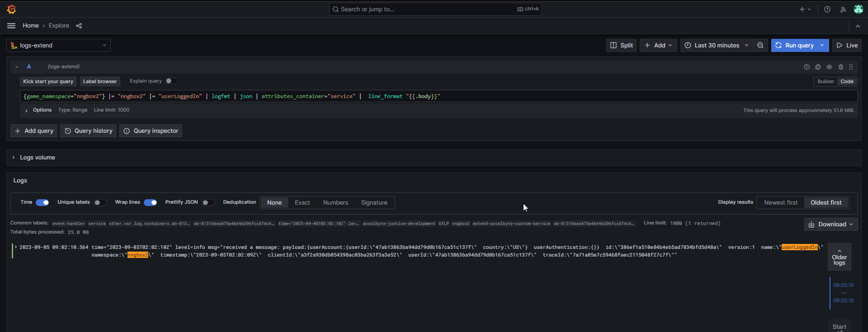Click the accelbyte-justice-development common label
The width and height of the screenshot is (868, 332).
(399, 224)
